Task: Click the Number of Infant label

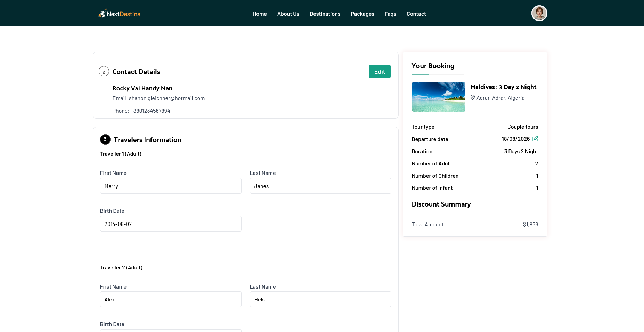Action: (x=432, y=188)
